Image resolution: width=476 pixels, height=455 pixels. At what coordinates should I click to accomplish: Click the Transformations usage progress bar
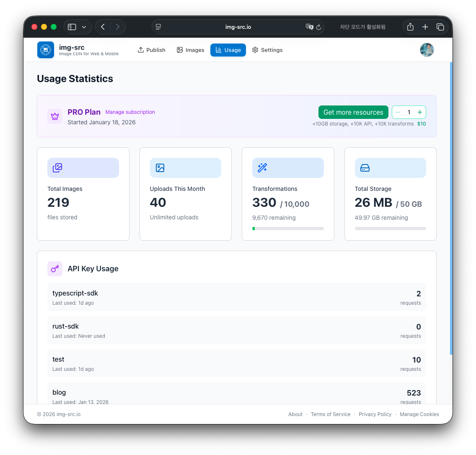pos(288,229)
